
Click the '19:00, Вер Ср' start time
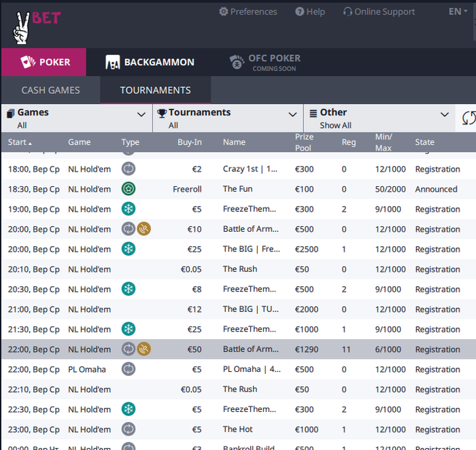[x=34, y=209]
